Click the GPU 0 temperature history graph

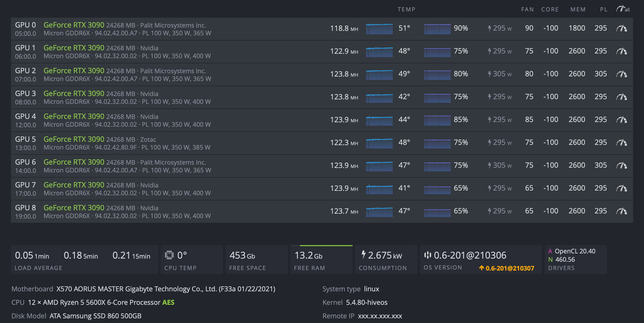coord(379,29)
